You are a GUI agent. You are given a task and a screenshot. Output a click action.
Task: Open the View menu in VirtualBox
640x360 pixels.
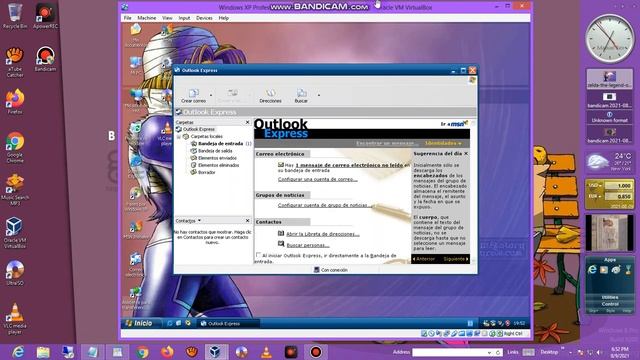[167, 18]
